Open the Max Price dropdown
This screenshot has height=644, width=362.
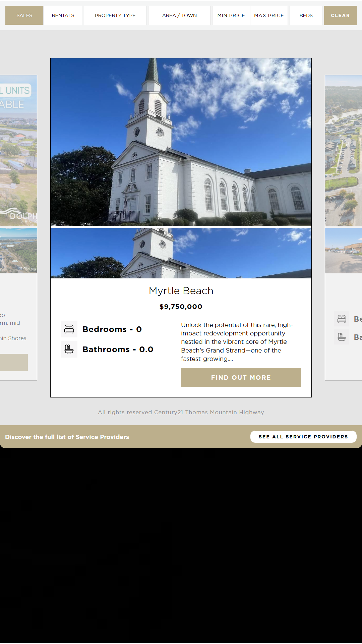[269, 15]
